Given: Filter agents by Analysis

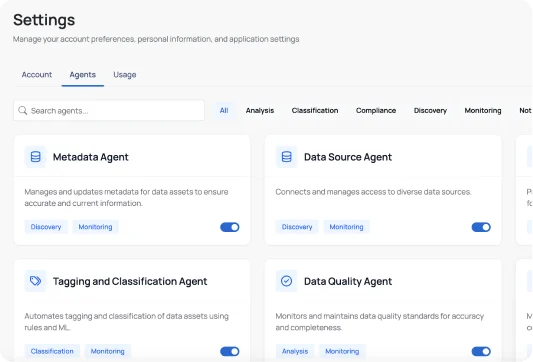Looking at the screenshot, I should point(260,110).
